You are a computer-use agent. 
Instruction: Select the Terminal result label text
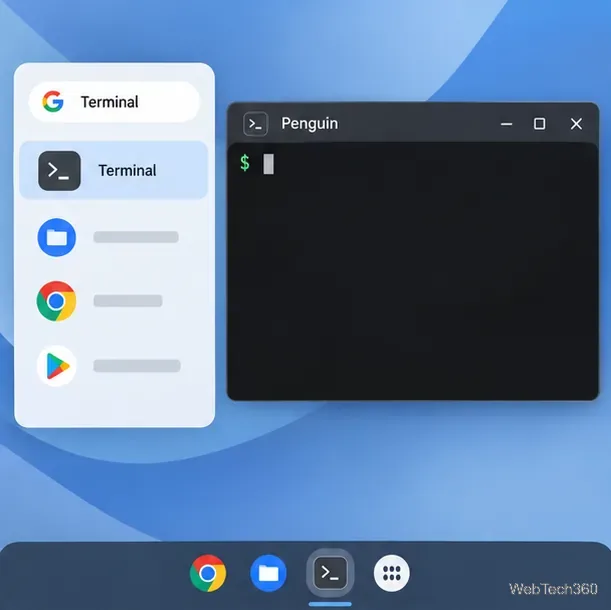[x=127, y=171]
